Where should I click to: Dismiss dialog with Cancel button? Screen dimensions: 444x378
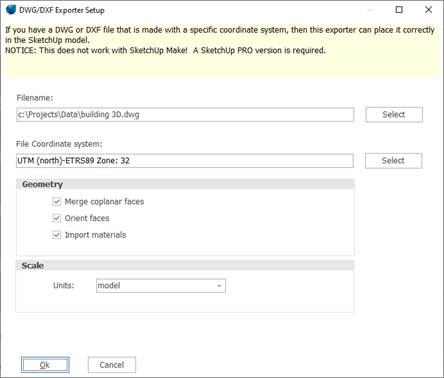click(112, 365)
